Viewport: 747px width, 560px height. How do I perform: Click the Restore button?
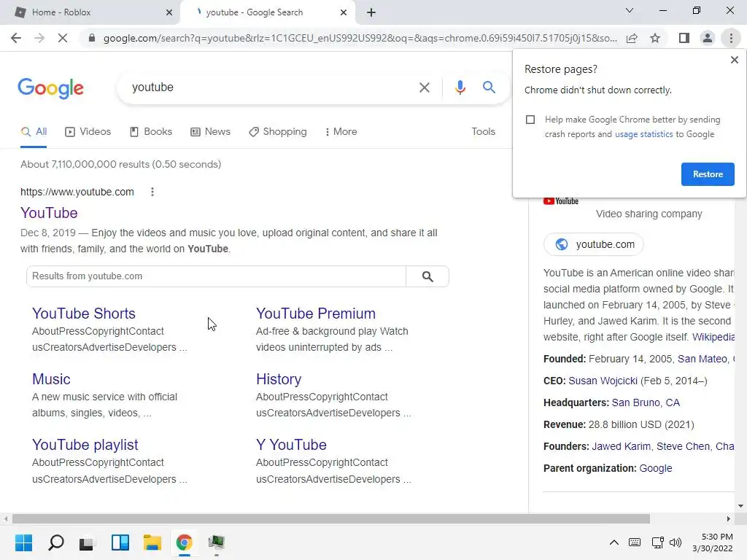pos(708,174)
